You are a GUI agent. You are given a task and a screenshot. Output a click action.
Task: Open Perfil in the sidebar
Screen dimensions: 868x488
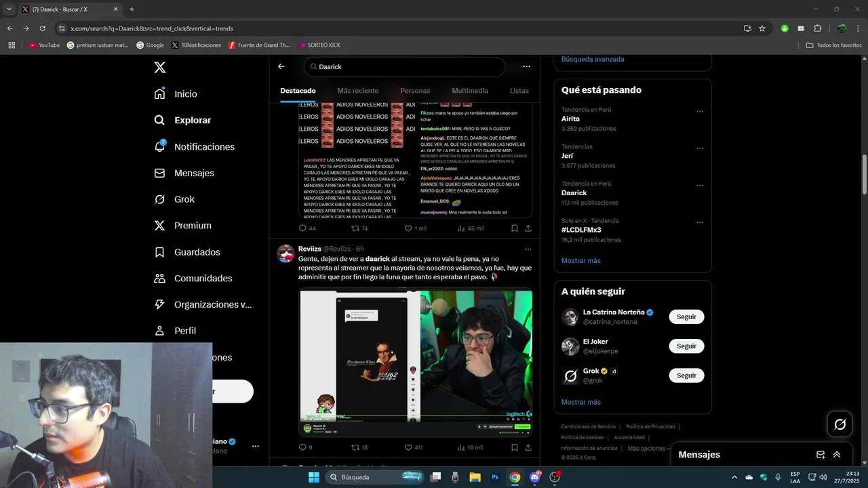(x=175, y=331)
